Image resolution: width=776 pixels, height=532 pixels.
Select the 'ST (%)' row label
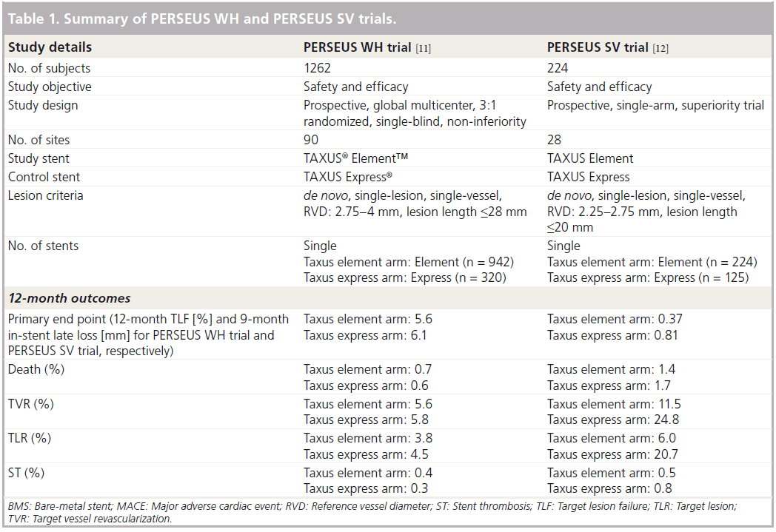[x=26, y=473]
